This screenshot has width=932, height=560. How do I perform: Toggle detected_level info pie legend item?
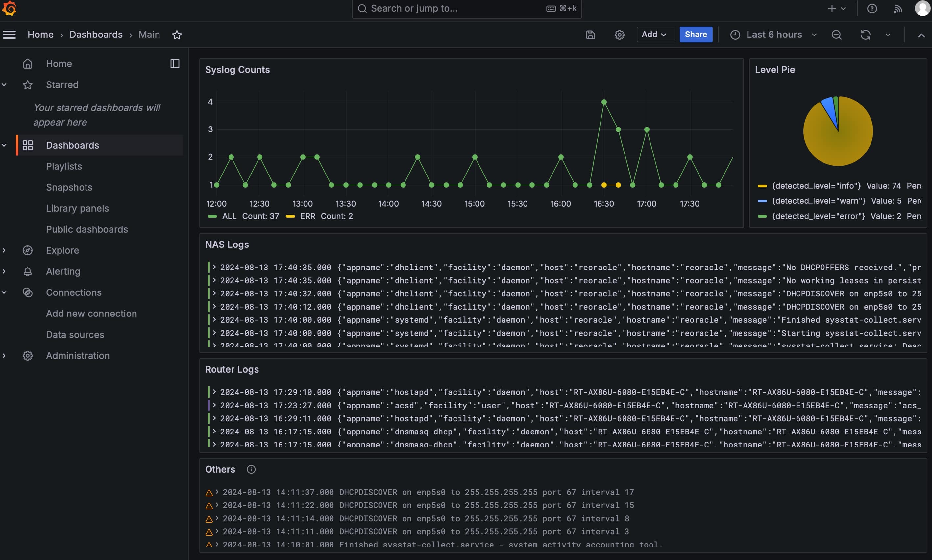click(x=817, y=186)
